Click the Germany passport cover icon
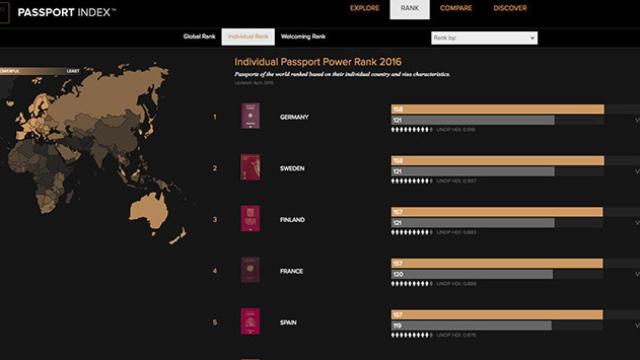640x360 pixels. 250,116
